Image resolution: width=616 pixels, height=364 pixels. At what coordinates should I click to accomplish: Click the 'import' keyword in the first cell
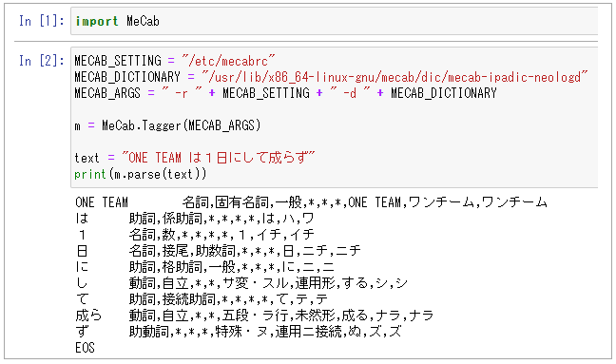point(97,21)
